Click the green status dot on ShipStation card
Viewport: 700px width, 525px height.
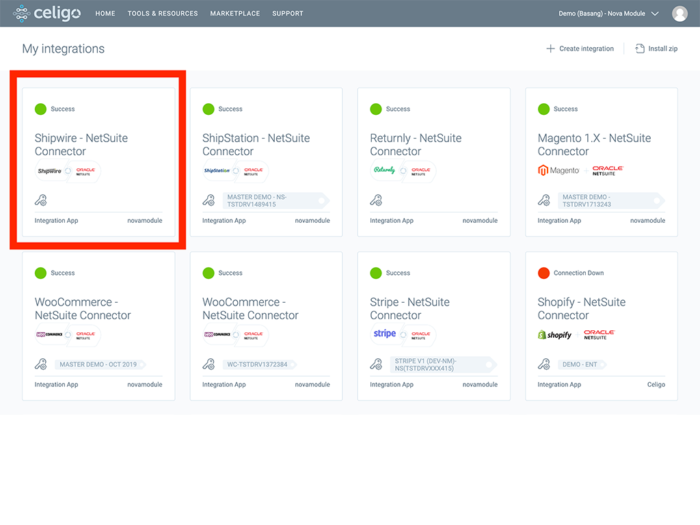point(208,109)
